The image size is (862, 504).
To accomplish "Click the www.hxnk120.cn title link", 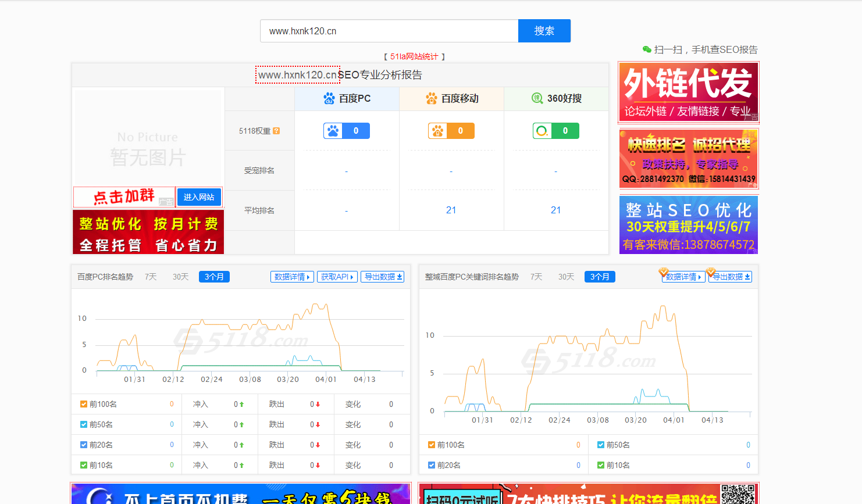I will pos(298,75).
